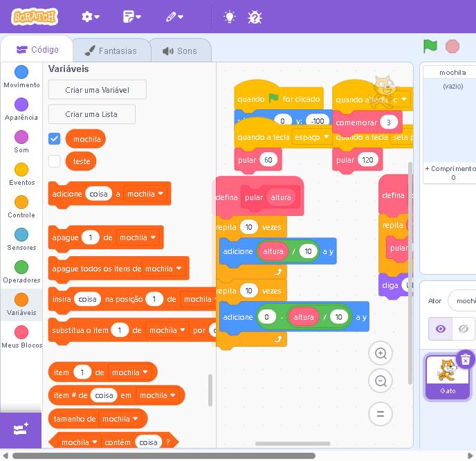Reset workspace zoom with equals button

coord(381,414)
